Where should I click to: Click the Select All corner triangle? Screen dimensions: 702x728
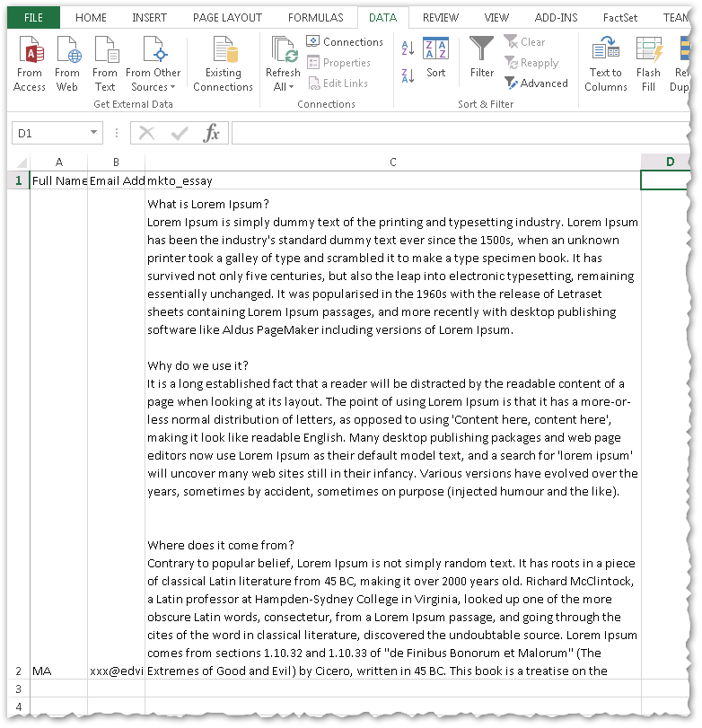[x=22, y=162]
